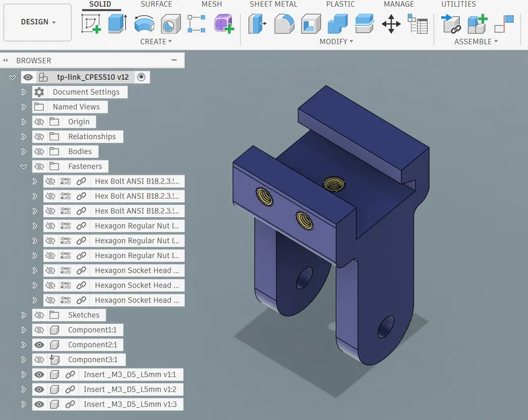528x420 pixels.
Task: Select the Bodies folder label
Action: point(80,151)
